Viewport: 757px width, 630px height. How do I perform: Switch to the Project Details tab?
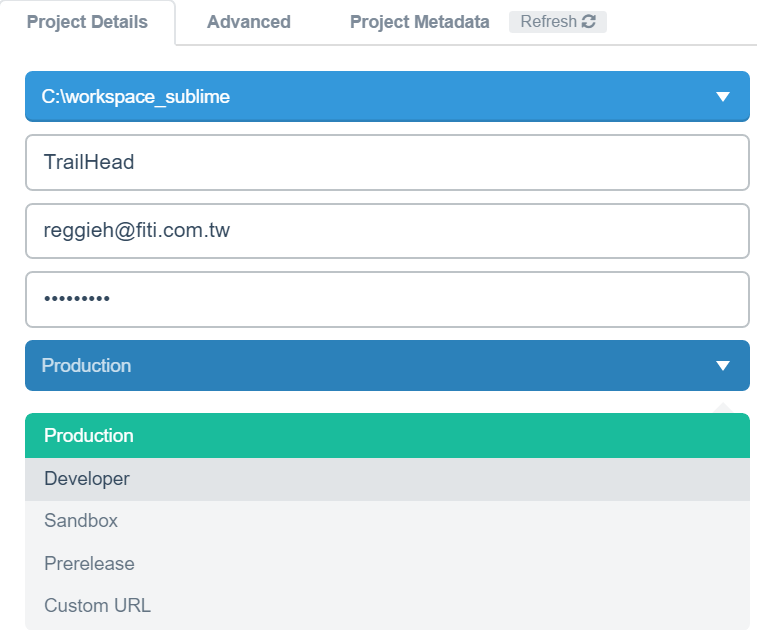pos(87,22)
